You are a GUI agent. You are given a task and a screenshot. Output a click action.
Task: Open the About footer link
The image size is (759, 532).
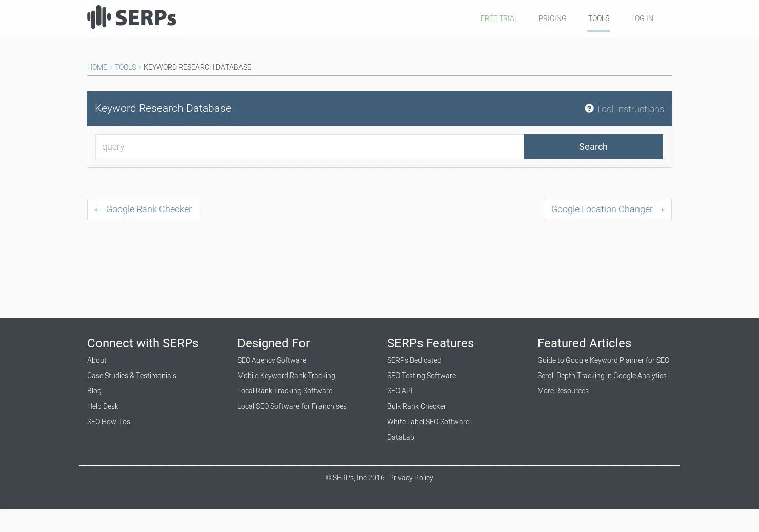point(97,360)
